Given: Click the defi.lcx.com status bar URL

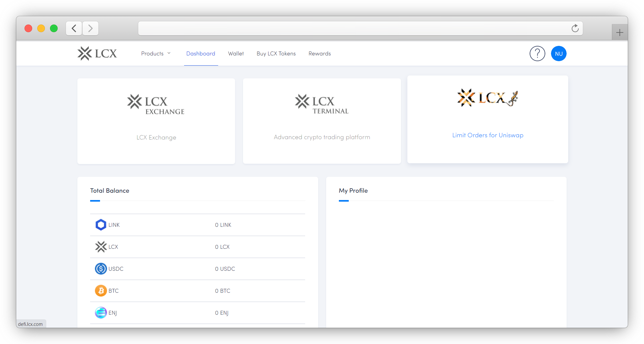Looking at the screenshot, I should point(30,324).
